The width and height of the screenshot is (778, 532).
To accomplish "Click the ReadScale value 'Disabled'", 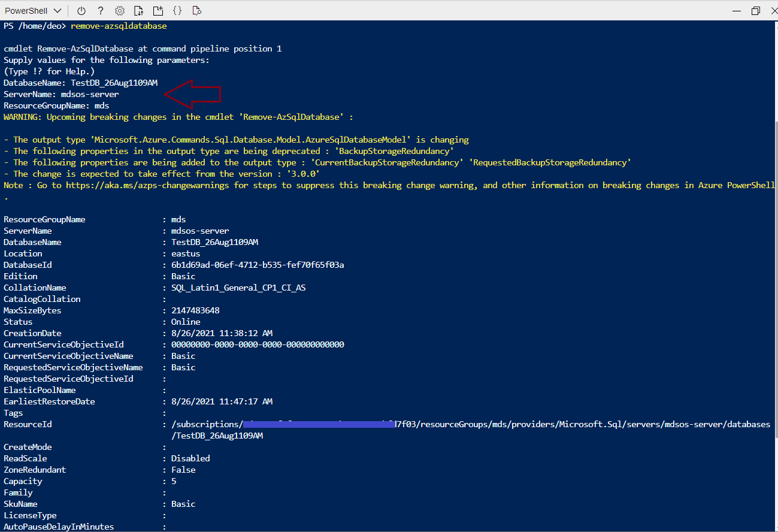I will (x=190, y=458).
